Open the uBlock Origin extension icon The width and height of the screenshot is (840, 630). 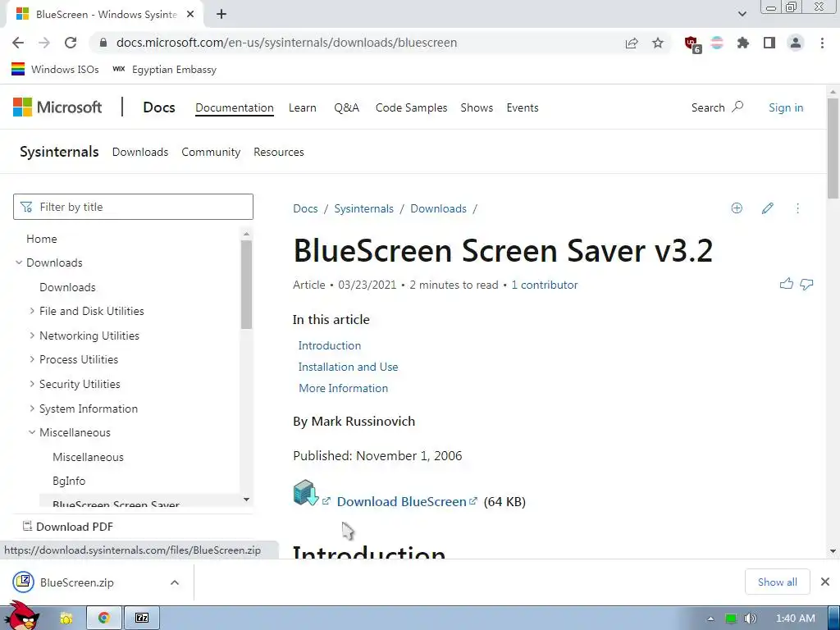pos(692,43)
